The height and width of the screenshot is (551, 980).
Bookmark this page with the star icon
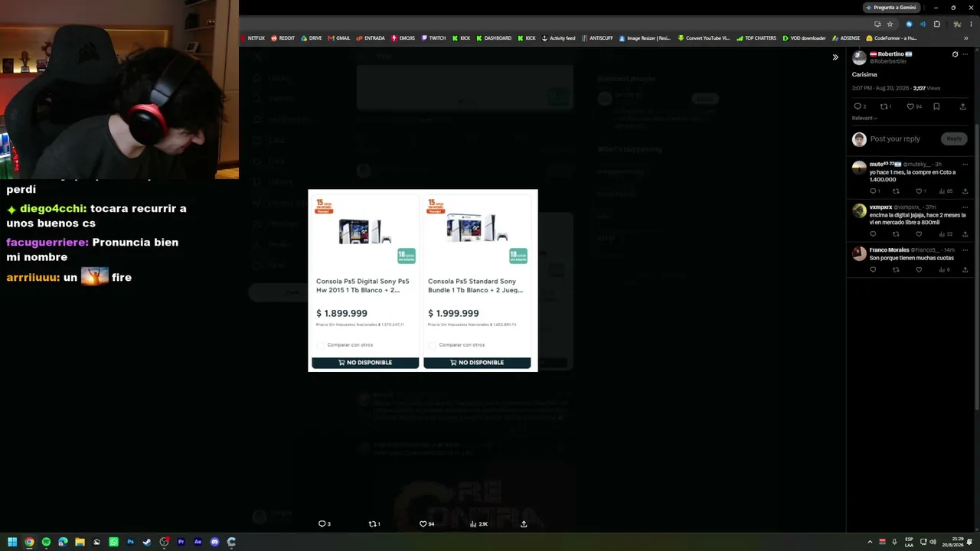tap(890, 24)
